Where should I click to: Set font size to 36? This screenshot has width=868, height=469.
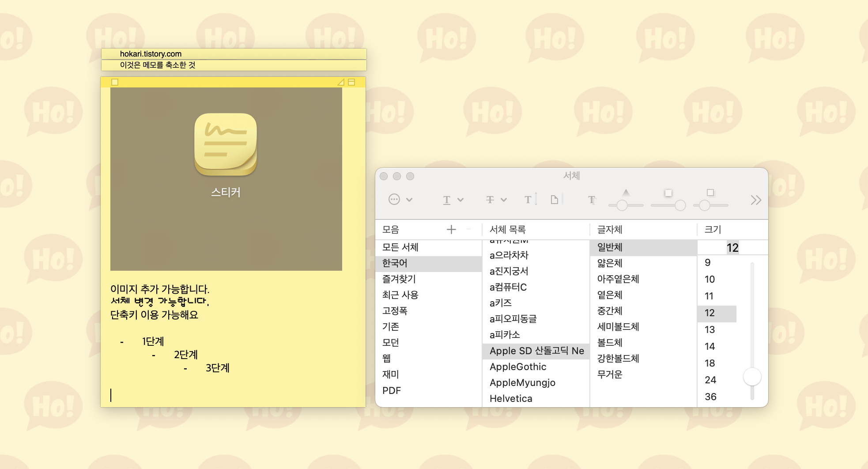click(717, 397)
